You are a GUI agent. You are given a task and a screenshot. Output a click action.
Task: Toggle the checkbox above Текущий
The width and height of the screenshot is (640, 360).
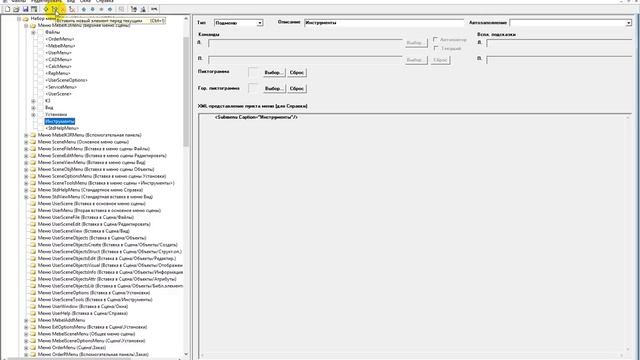click(x=436, y=40)
